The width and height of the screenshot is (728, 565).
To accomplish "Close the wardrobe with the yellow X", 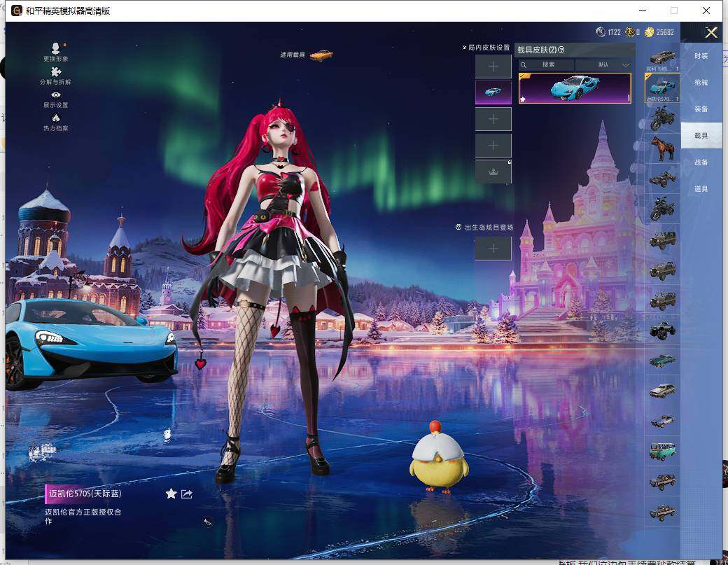I will tap(710, 32).
